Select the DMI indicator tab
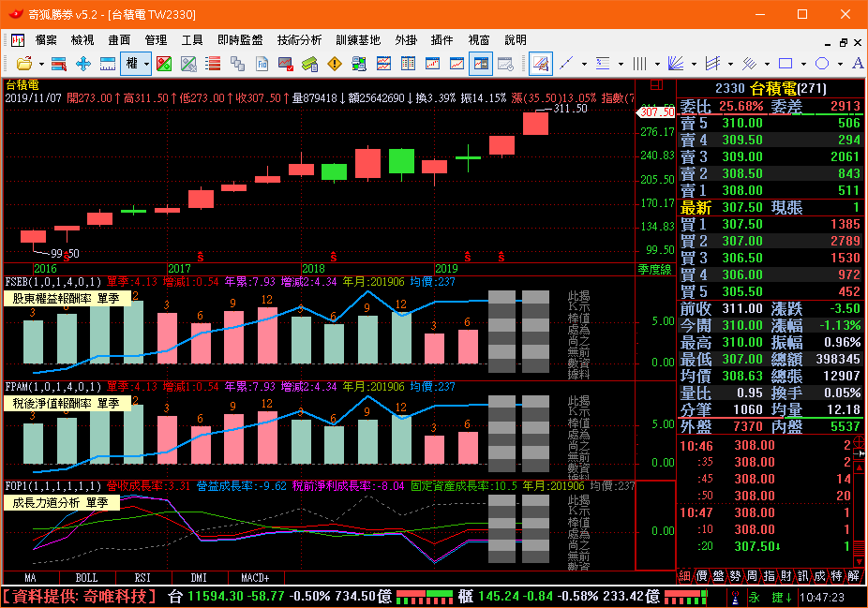 click(x=199, y=578)
